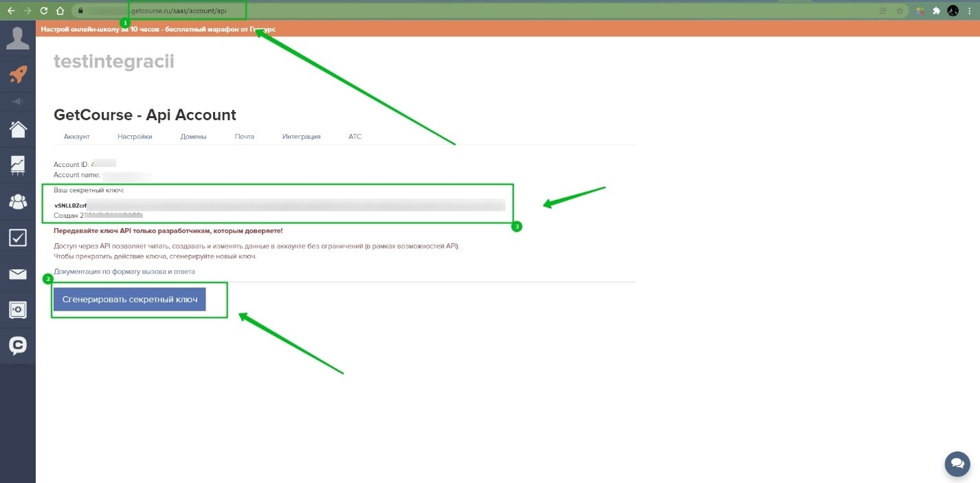The image size is (980, 483).
Task: Switch to the Аккаунт tab
Action: coord(77,137)
